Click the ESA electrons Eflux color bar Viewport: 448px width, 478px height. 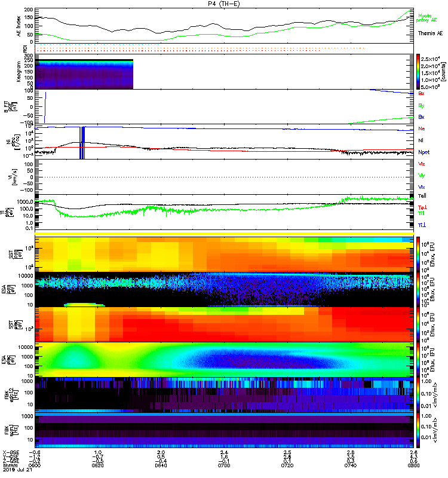pos(418,360)
